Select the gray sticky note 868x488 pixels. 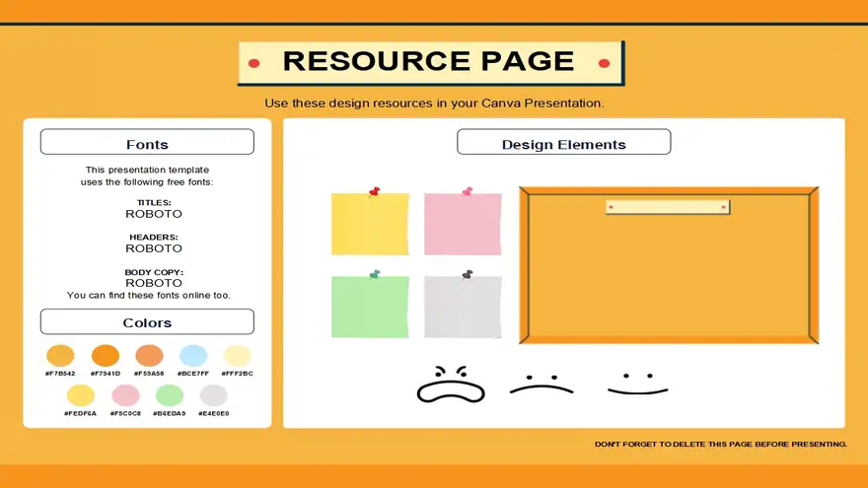(463, 307)
